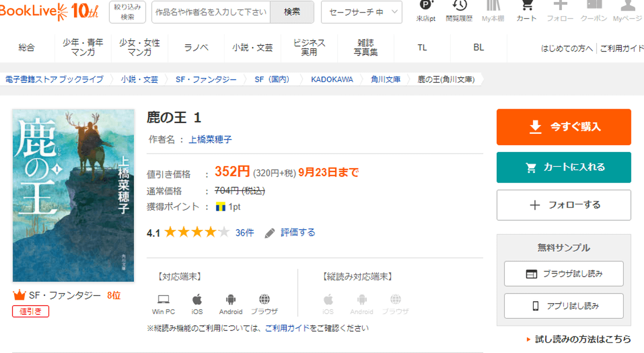The width and height of the screenshot is (644, 353).
Task: Click the フォローする button
Action: click(563, 205)
